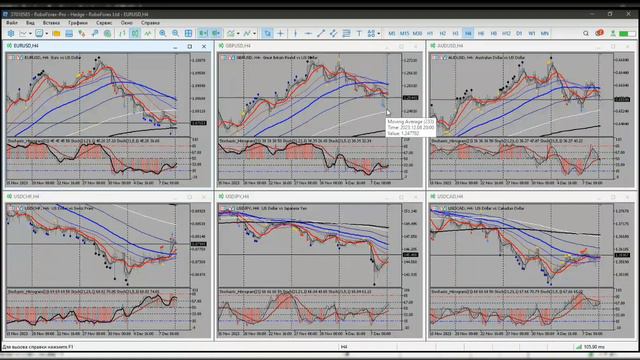
Task: Zoom in the chart using the magnifier plus
Action: 162,33
